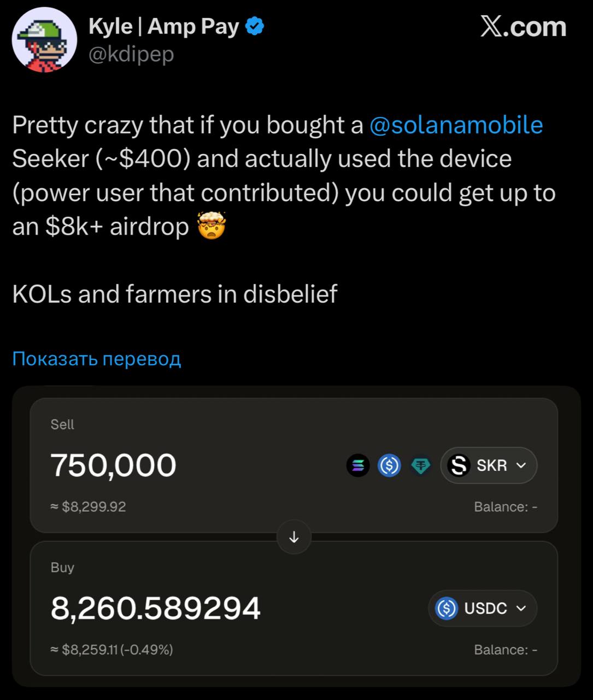Select the Solana quick-pick token icon

[358, 465]
